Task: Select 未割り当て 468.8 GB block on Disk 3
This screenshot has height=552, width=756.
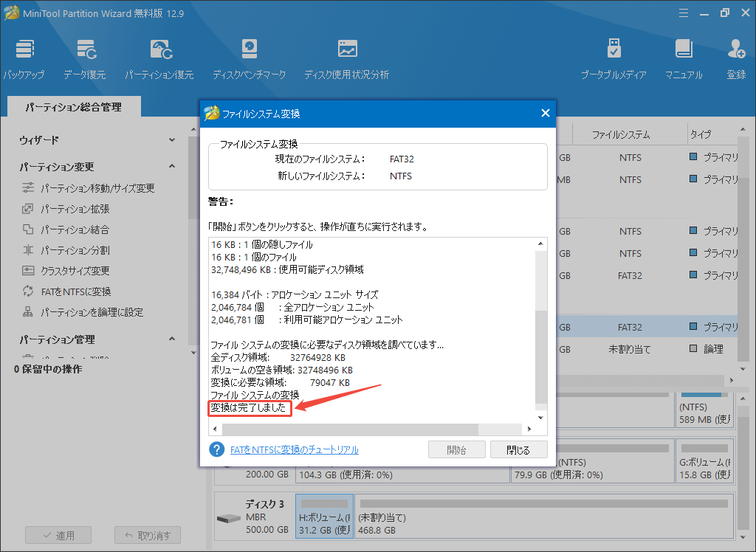Action: (544, 517)
